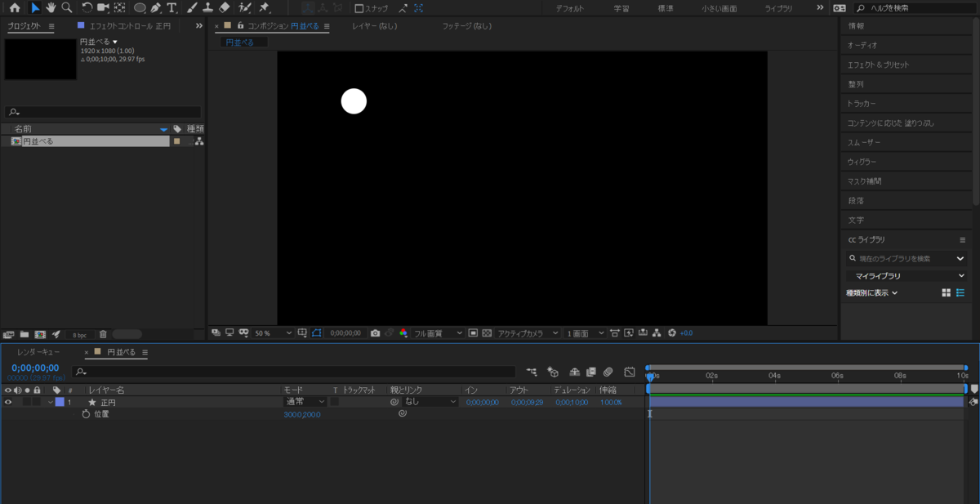Click the graph editor icon in timeline

(x=630, y=372)
